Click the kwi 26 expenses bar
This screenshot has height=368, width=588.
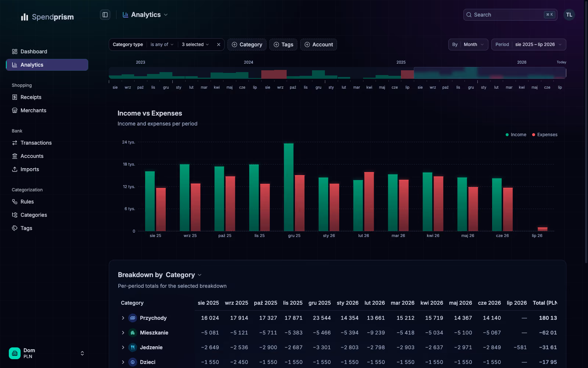pos(438,204)
